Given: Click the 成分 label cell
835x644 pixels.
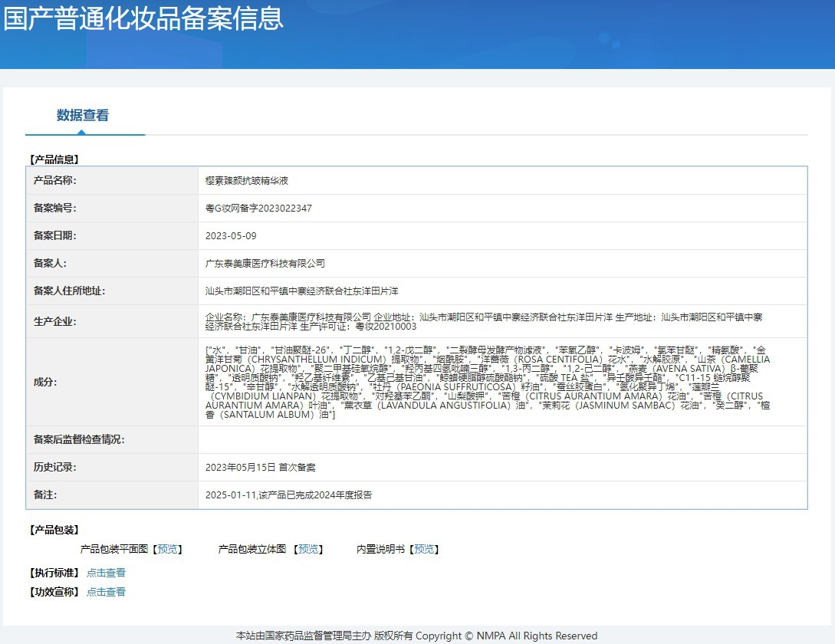Looking at the screenshot, I should click(113, 382).
